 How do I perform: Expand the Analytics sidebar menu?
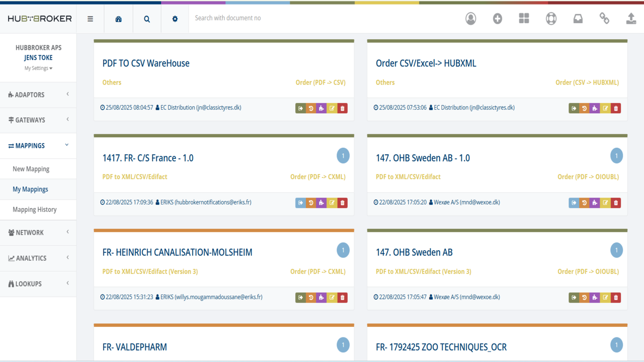coord(38,258)
